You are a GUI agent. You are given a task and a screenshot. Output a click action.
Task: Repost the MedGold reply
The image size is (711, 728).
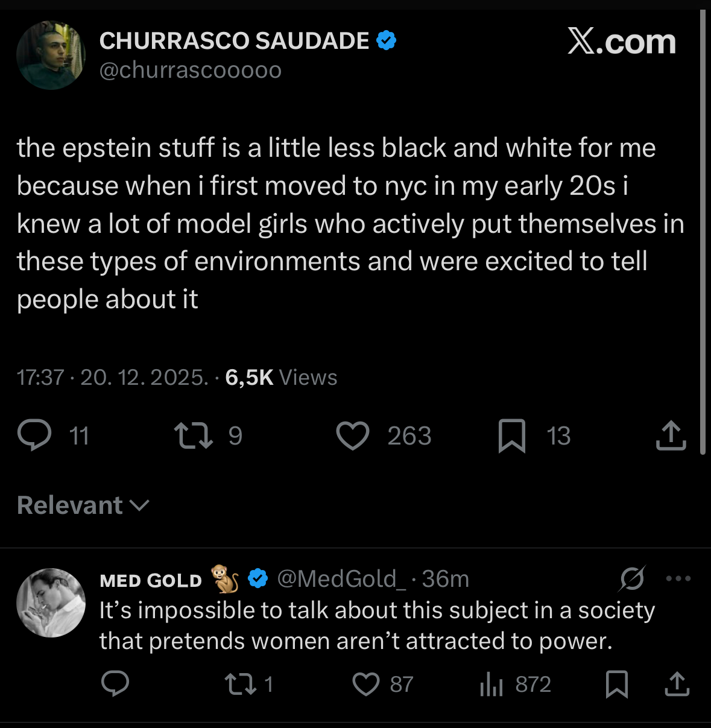pyautogui.click(x=240, y=684)
